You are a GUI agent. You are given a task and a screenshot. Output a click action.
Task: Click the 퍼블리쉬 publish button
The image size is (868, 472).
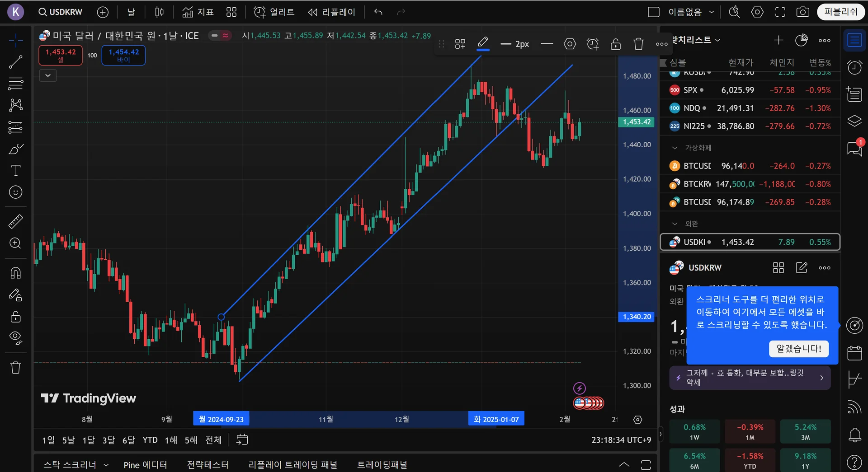841,12
